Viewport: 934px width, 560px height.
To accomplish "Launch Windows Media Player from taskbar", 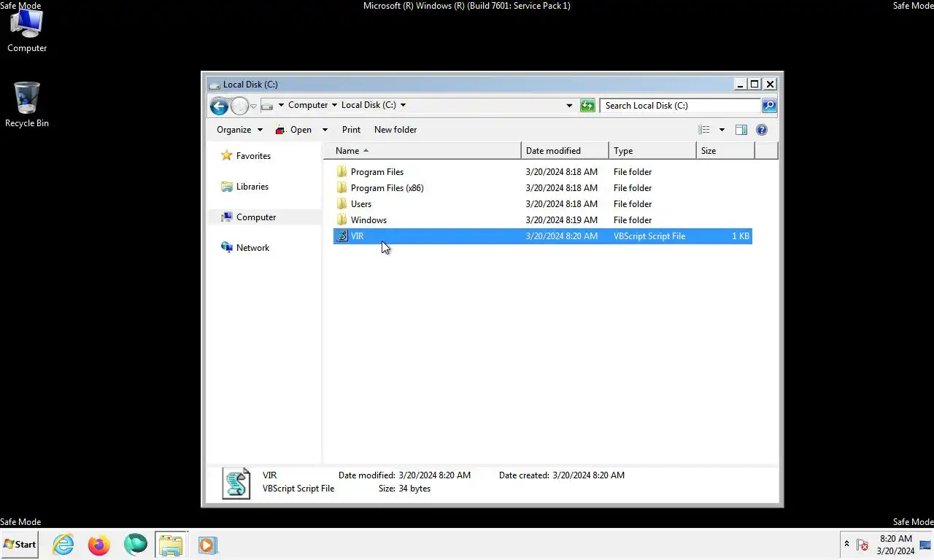I will [207, 545].
